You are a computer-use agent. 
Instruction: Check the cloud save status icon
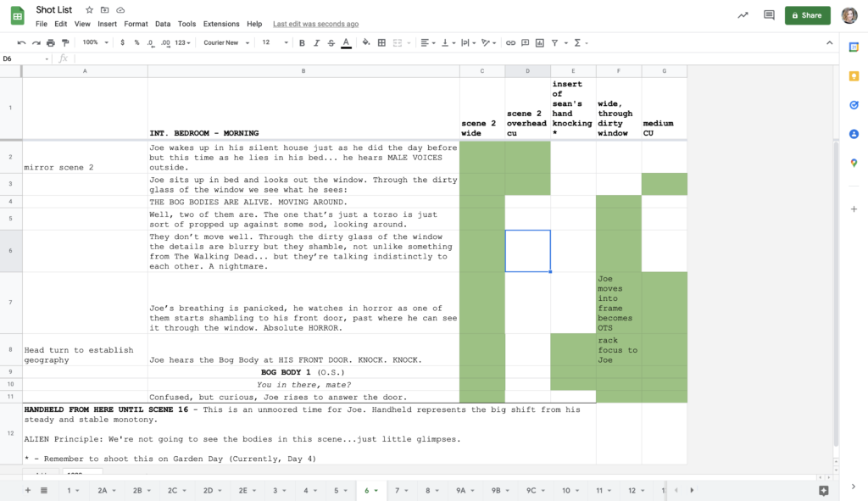click(x=120, y=10)
